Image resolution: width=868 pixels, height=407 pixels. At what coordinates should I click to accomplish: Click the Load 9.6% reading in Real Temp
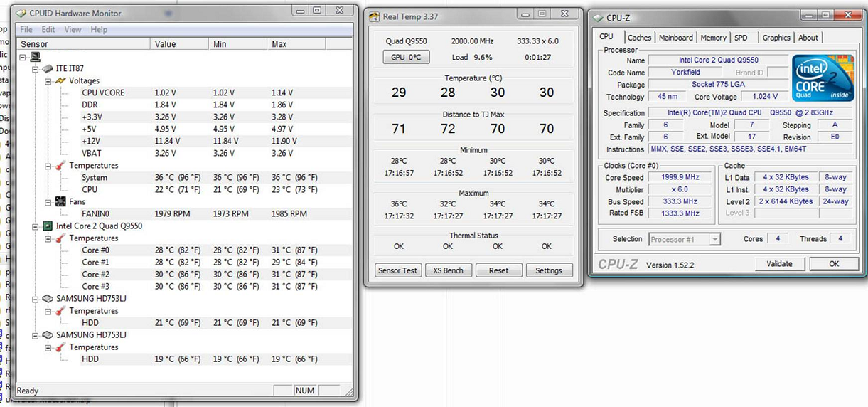pyautogui.click(x=472, y=58)
